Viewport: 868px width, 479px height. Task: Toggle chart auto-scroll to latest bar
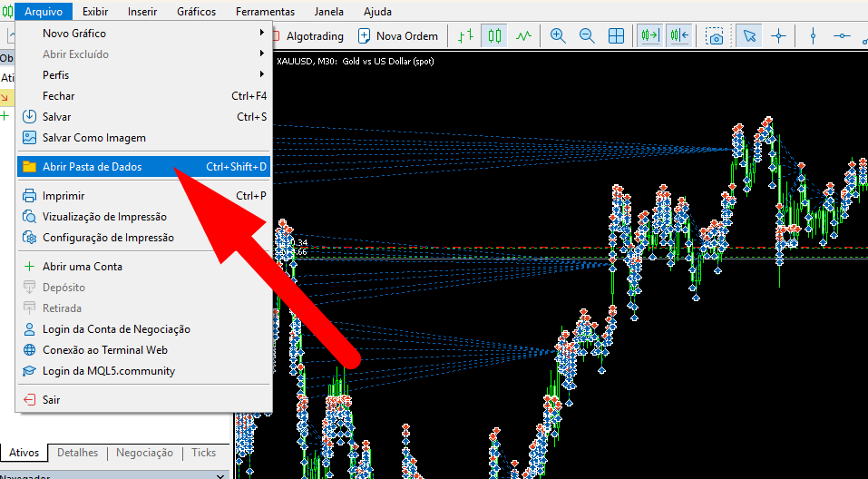click(x=649, y=36)
